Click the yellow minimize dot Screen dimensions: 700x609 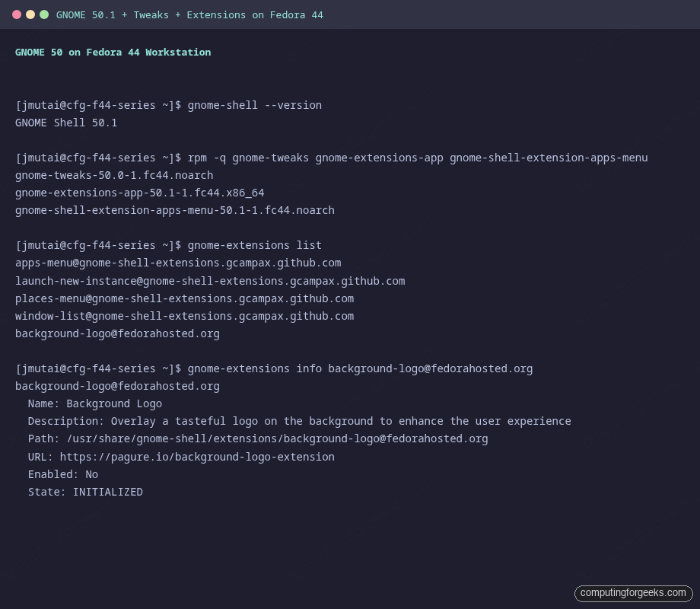30,14
